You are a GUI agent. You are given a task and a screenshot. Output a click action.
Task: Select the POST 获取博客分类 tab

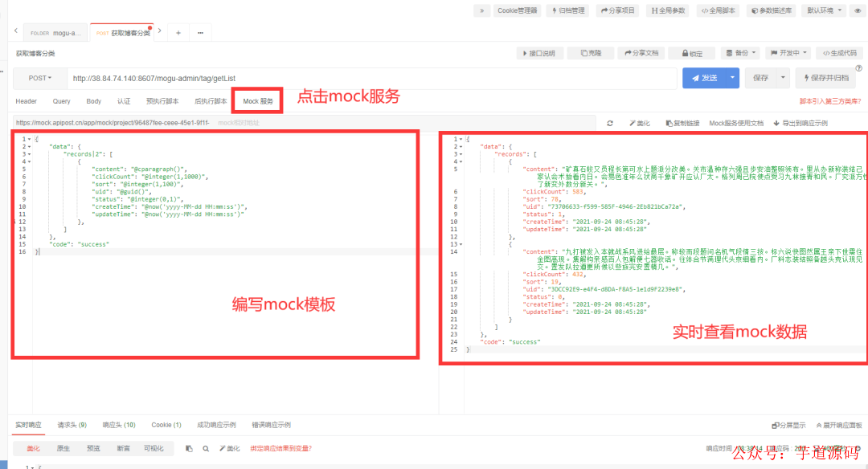(x=123, y=33)
